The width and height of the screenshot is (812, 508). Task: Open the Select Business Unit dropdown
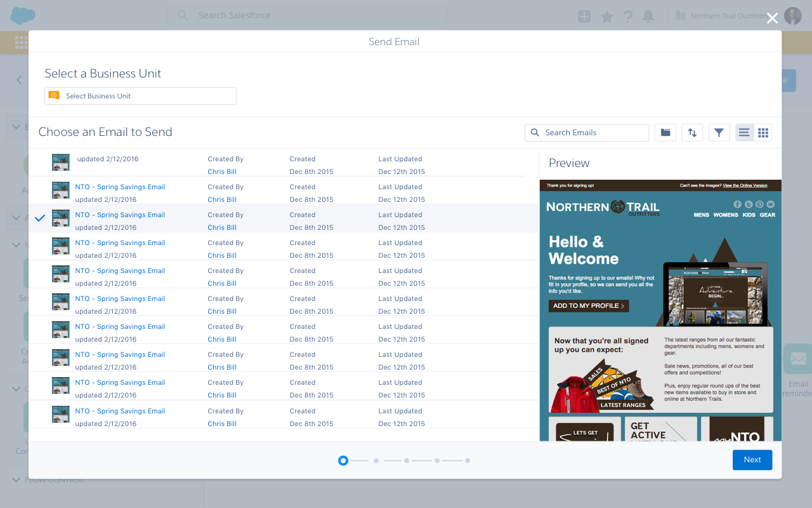[x=140, y=96]
